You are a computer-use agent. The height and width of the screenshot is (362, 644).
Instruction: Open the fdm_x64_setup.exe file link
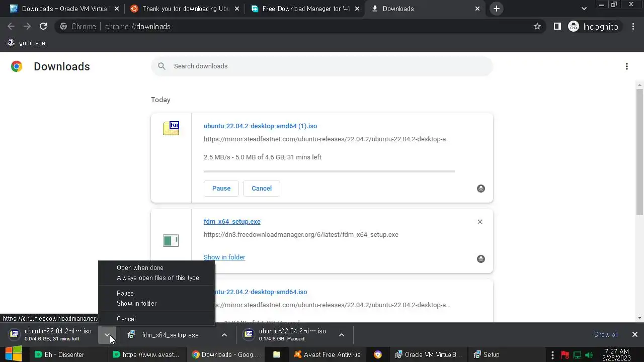click(232, 221)
